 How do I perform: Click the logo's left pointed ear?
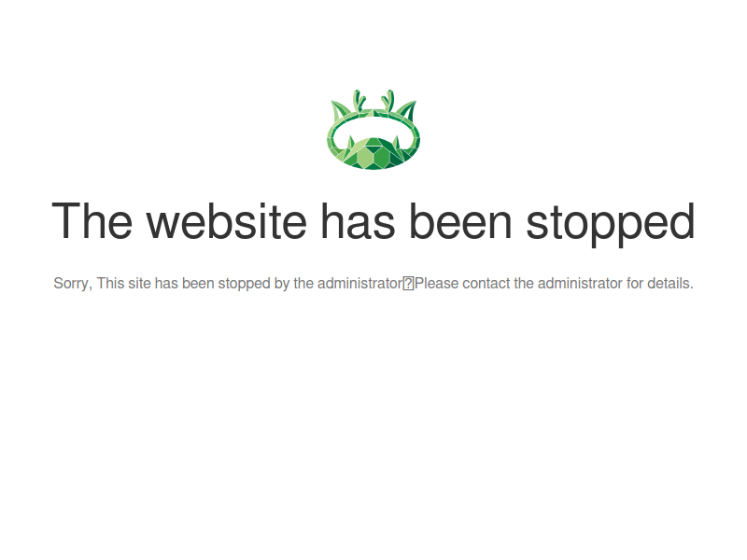tap(341, 112)
